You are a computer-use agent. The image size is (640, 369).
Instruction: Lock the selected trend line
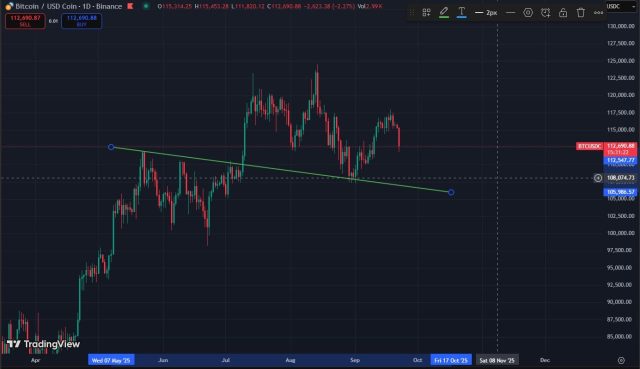tap(563, 13)
